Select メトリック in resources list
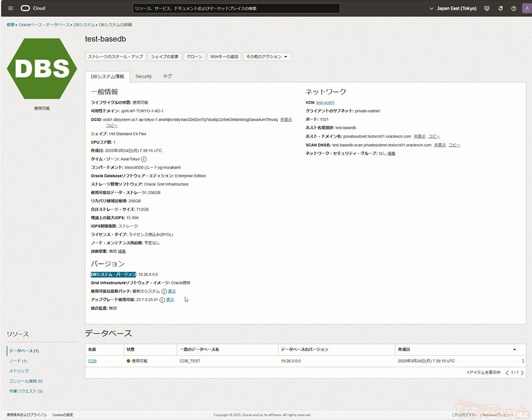Screen dimensions: 532x420 coord(19,371)
